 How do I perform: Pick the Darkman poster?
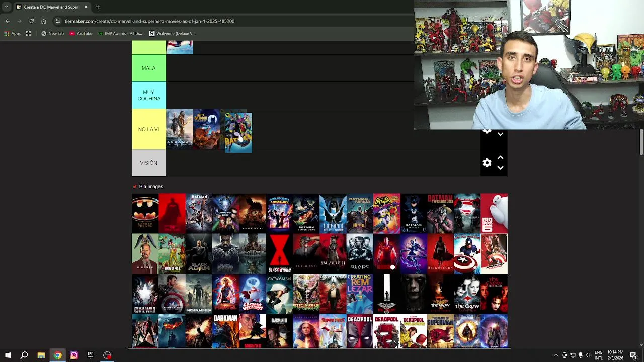(x=225, y=331)
